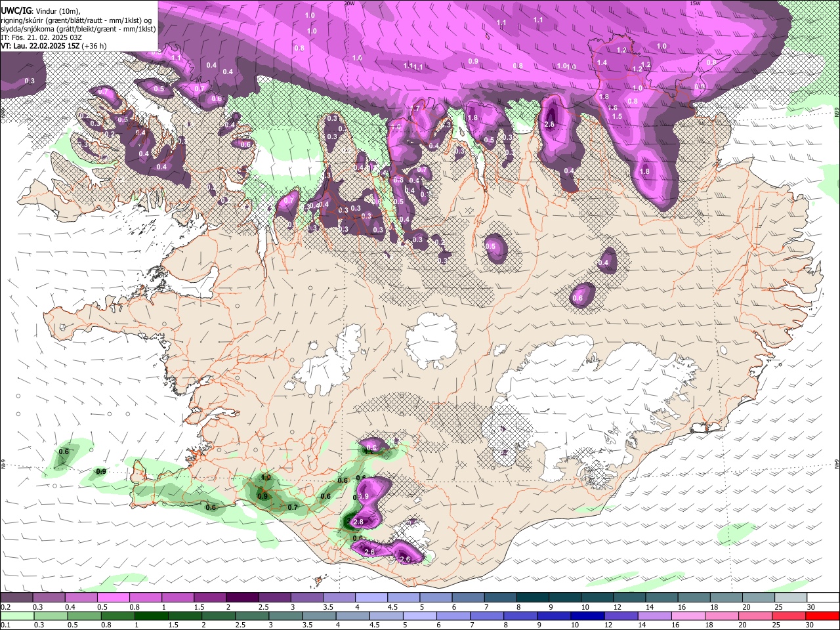Pick the 12–14 purple rain legend swatch
The image size is (840, 630).
click(621, 616)
